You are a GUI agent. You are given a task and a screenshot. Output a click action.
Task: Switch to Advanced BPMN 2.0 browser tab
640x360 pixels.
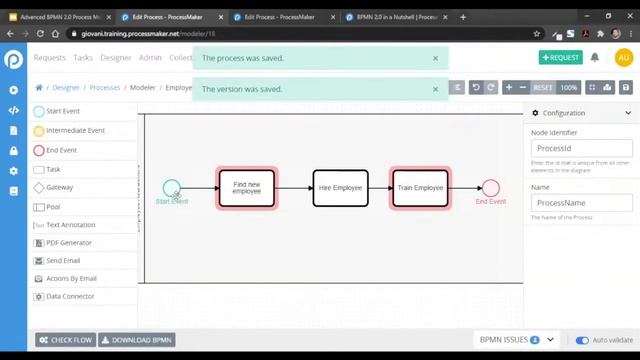tap(60, 17)
